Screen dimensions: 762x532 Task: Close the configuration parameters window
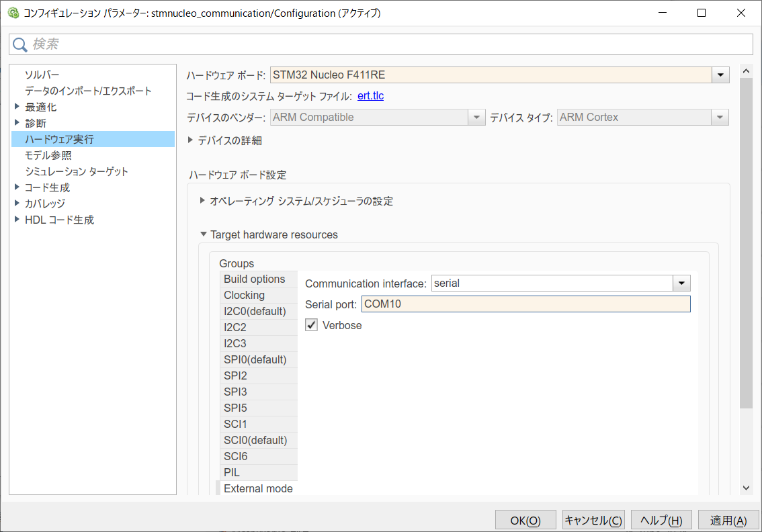point(741,13)
